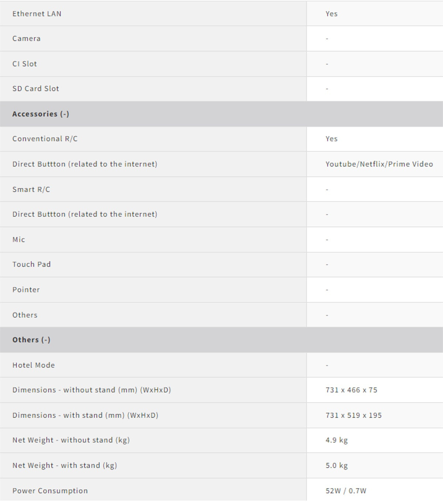The height and width of the screenshot is (504, 443).
Task: Click the Ethernet LAN row label
Action: point(37,14)
